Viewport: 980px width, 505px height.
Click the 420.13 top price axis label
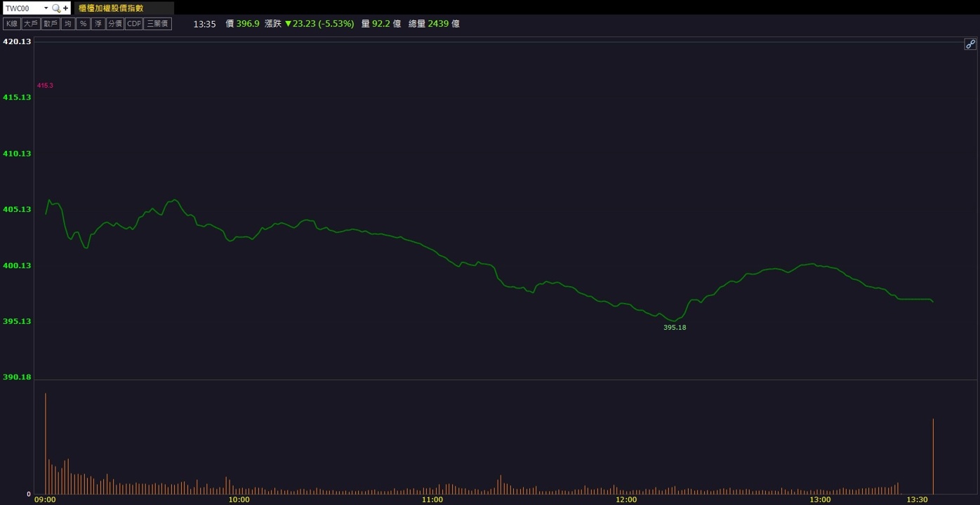click(18, 41)
